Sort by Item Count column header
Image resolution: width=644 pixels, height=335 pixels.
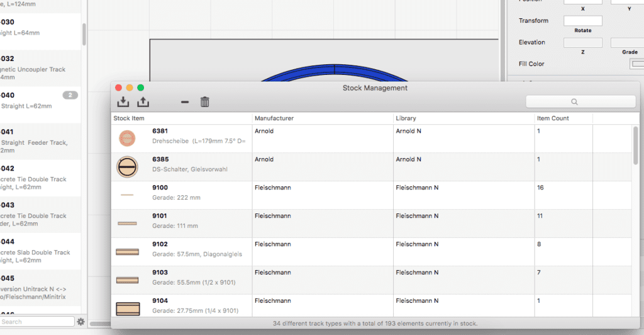click(553, 118)
